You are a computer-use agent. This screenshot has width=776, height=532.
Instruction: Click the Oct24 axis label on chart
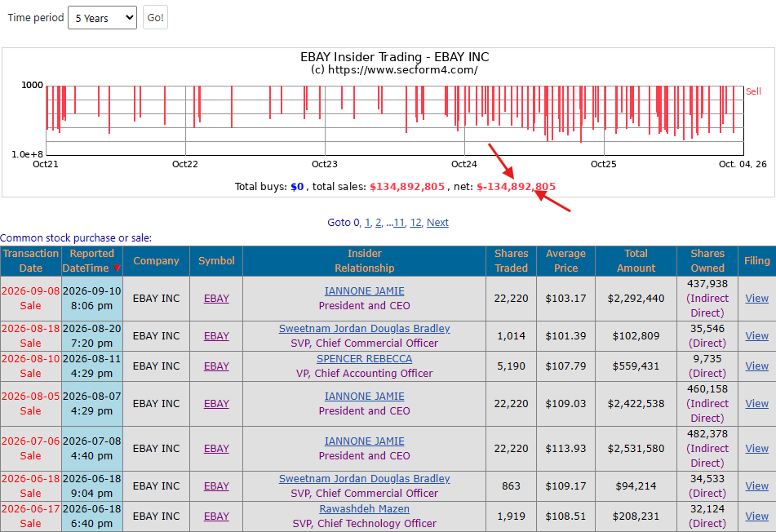point(463,164)
